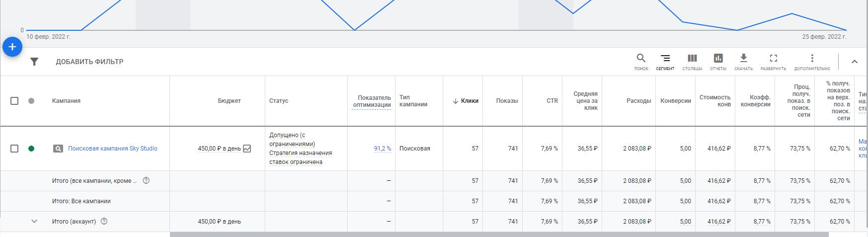Open the budget simulator chart icon

pyautogui.click(x=247, y=149)
